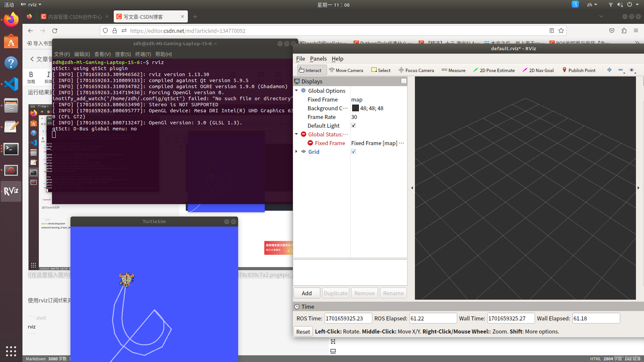Activate 2D Nav Goal tool

[538, 70]
